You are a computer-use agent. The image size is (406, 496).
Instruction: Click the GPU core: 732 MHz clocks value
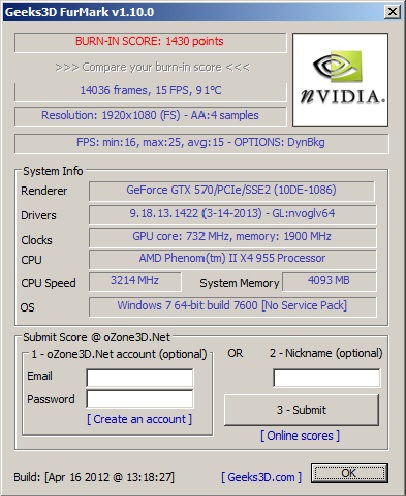(x=232, y=236)
